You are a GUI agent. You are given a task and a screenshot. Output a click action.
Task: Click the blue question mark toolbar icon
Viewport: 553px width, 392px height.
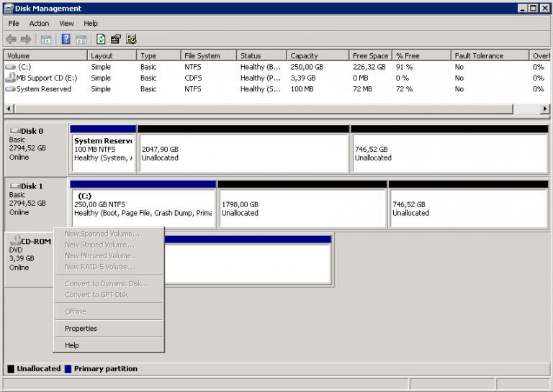point(66,40)
